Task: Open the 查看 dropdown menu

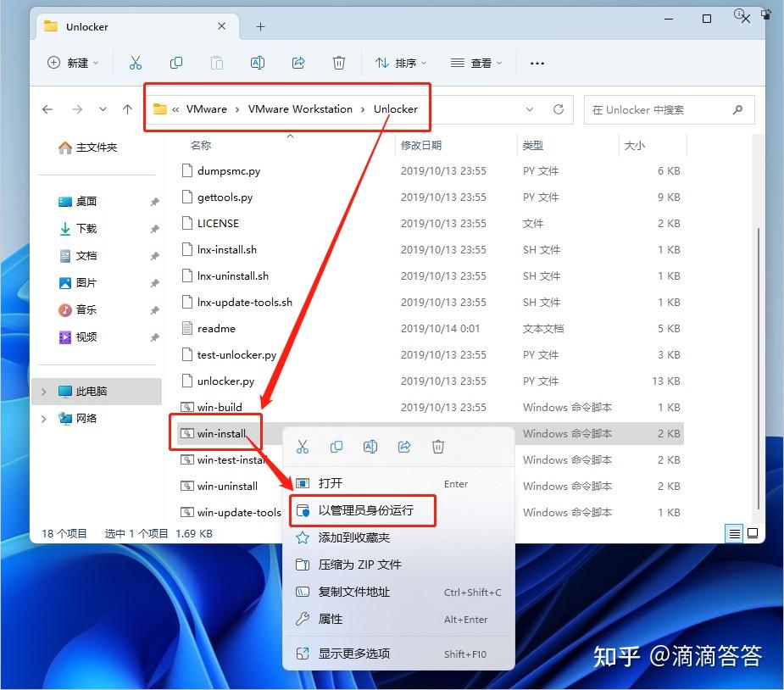Action: pyautogui.click(x=476, y=63)
